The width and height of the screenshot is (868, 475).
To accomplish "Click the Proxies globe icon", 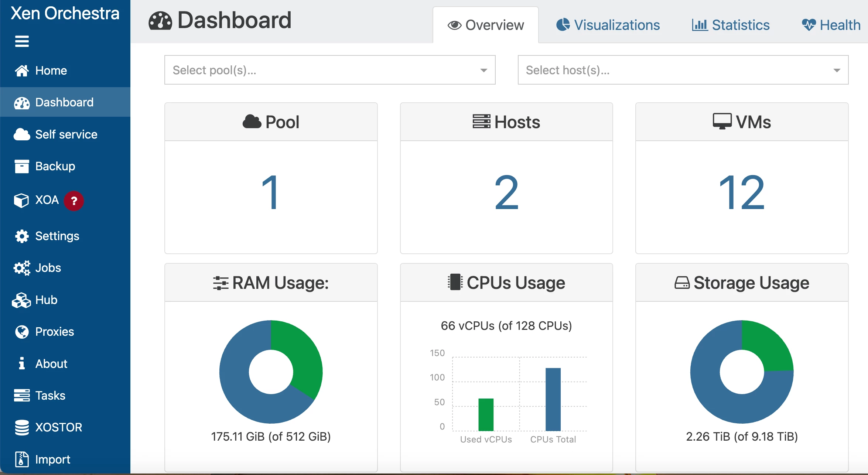I will coord(22,332).
